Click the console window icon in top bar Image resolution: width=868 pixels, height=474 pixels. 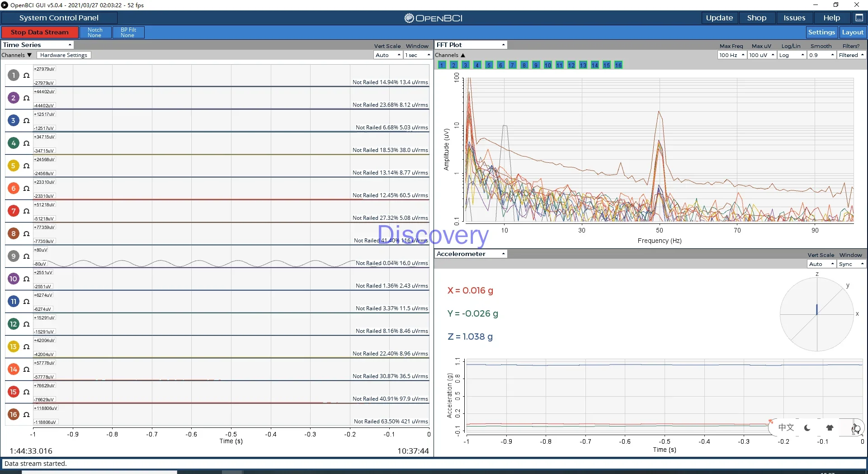(859, 18)
